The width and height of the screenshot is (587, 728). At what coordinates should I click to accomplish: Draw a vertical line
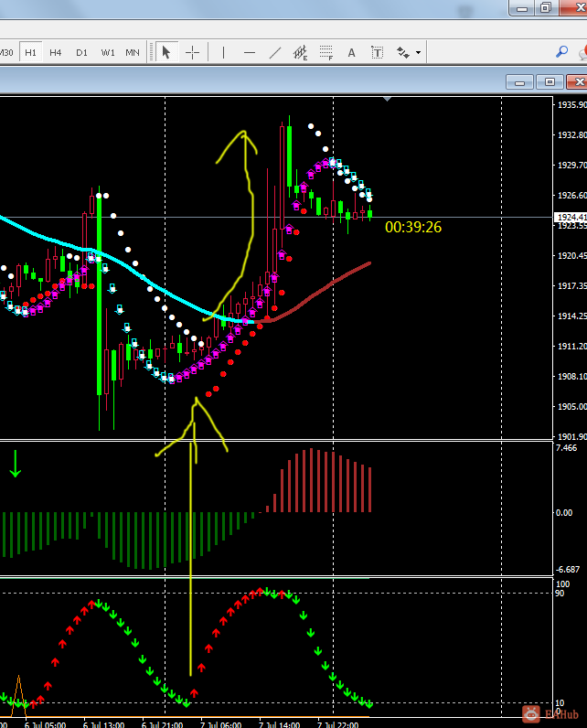[224, 52]
